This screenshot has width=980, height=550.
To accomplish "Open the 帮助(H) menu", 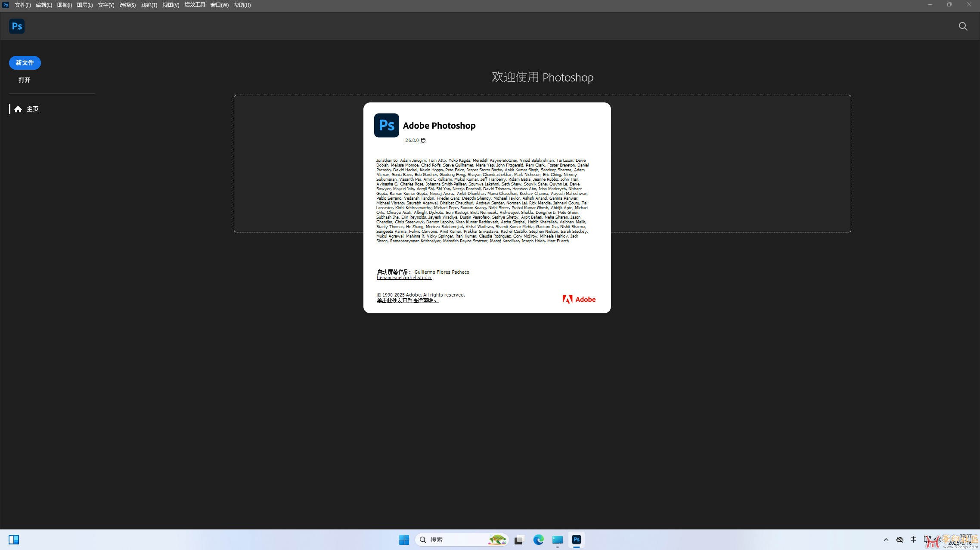I will coord(242,5).
